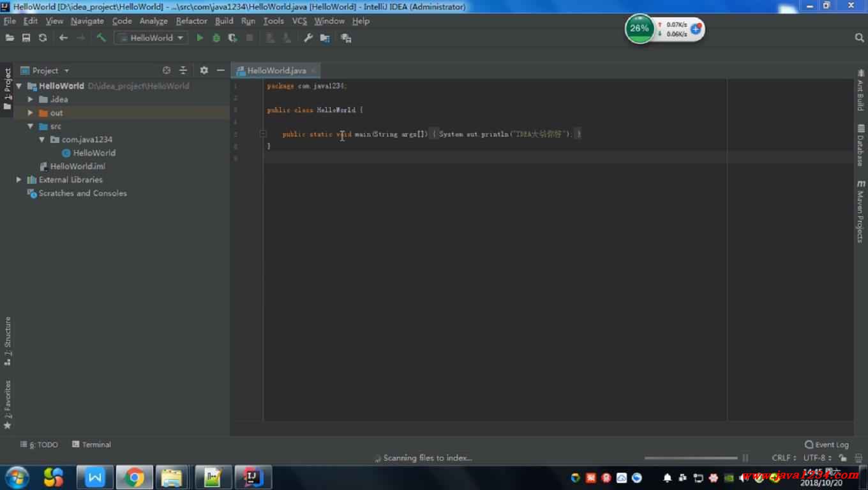Pause the background indexing process
Viewport: 868px width, 490px height.
[745, 458]
